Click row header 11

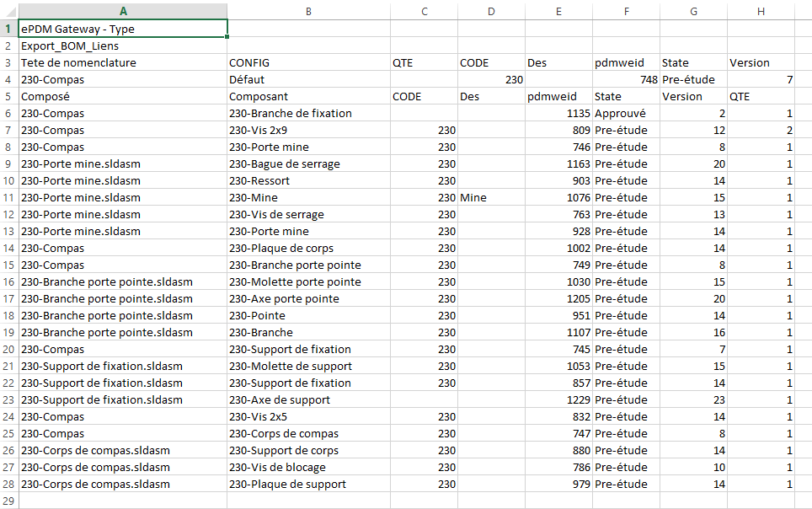coord(8,198)
